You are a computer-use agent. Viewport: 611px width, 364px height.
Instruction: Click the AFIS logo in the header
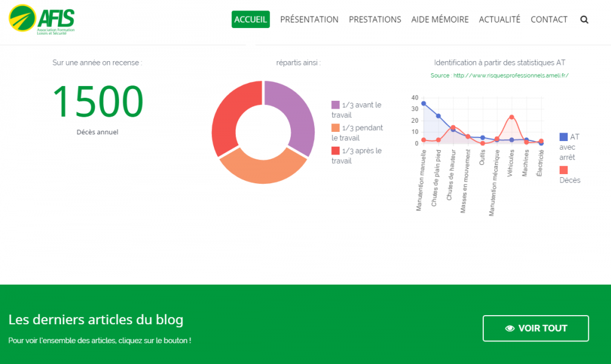pyautogui.click(x=42, y=20)
